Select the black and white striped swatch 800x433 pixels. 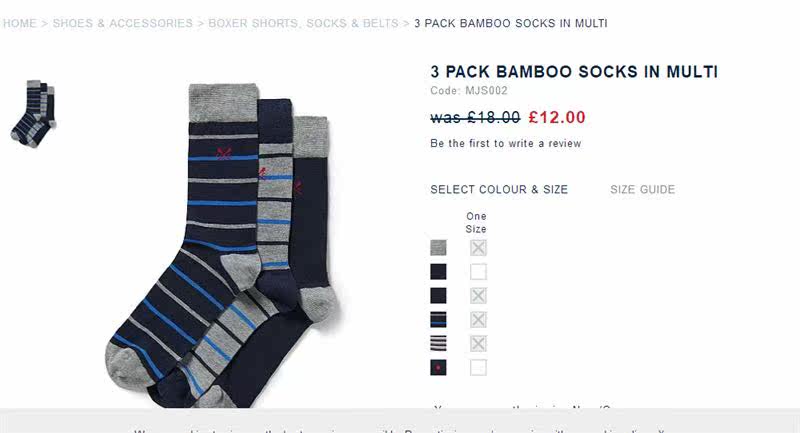point(438,344)
